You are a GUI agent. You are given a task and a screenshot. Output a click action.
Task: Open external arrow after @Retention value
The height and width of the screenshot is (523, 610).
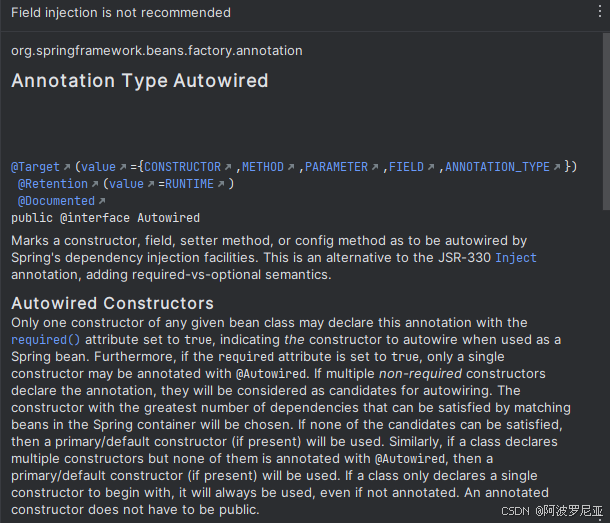(151, 184)
